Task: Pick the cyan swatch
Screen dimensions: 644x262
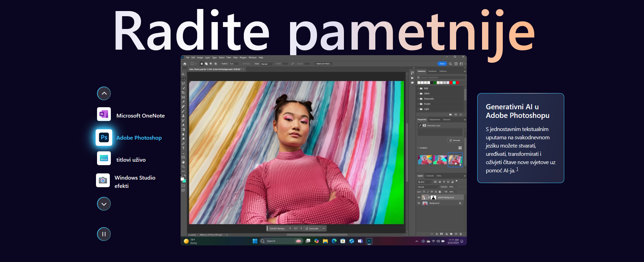Action: pyautogui.click(x=454, y=83)
